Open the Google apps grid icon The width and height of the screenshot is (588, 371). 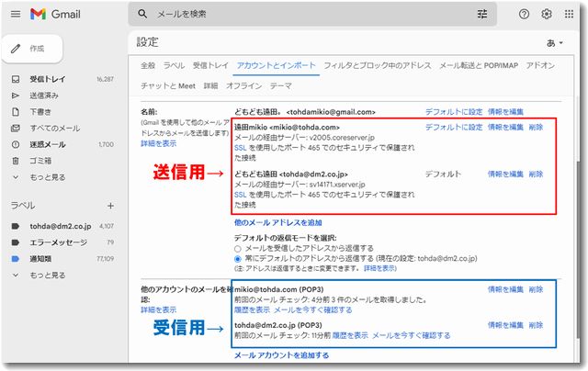(x=569, y=15)
